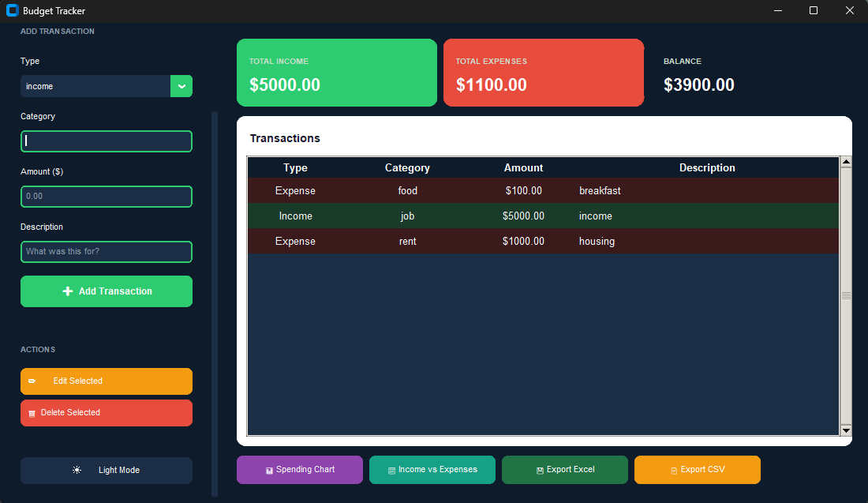Click the Category column header
Screen dimensions: 868x503
[x=407, y=167]
